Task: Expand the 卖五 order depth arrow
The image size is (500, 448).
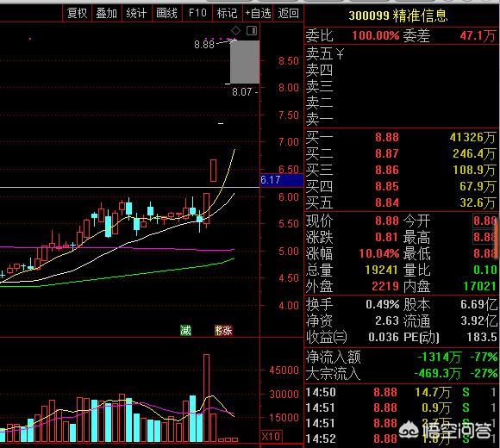Action: [x=341, y=53]
